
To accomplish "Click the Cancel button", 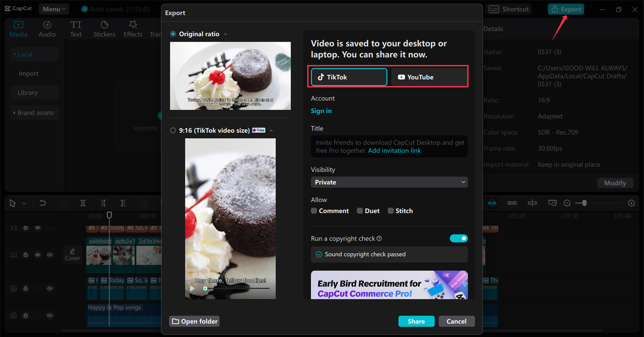I will tap(456, 321).
